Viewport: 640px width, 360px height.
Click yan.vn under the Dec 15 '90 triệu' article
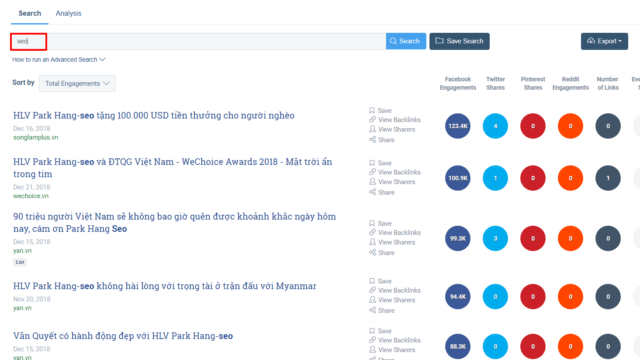click(22, 251)
